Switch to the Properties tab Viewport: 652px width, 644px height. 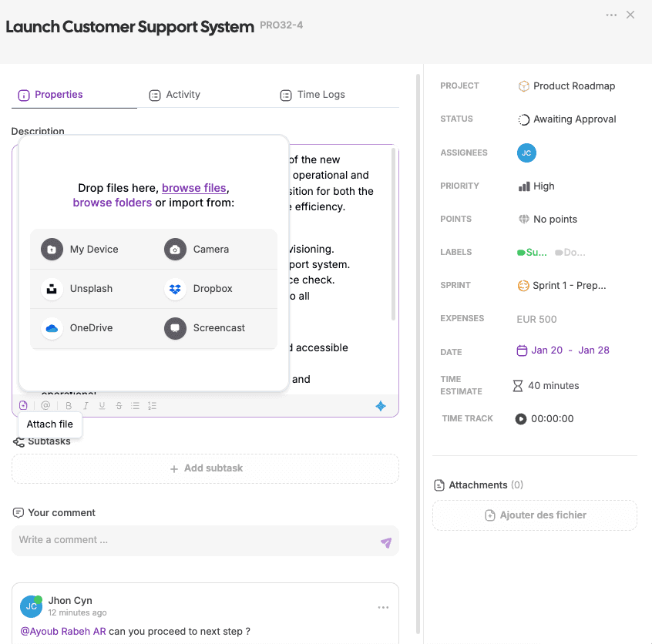(50, 95)
